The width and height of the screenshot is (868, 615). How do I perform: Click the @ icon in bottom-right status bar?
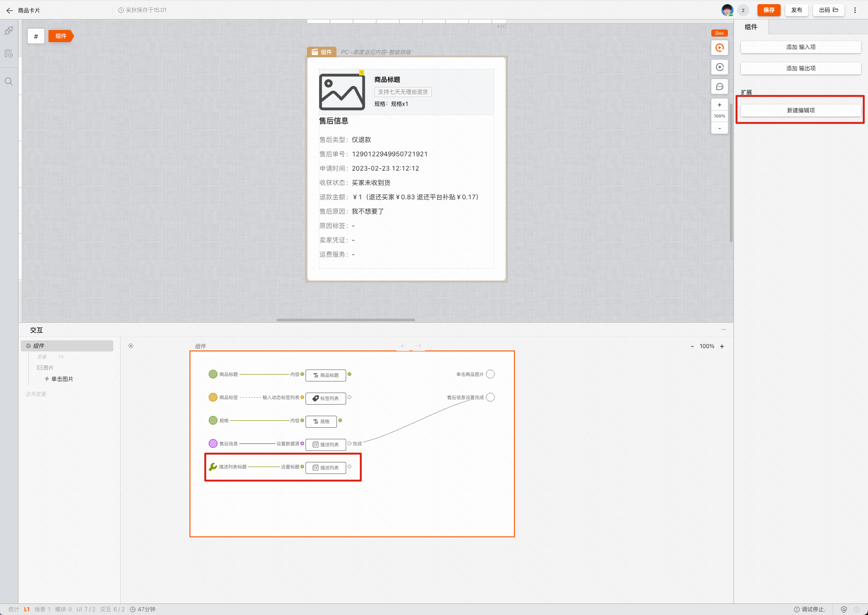(844, 609)
